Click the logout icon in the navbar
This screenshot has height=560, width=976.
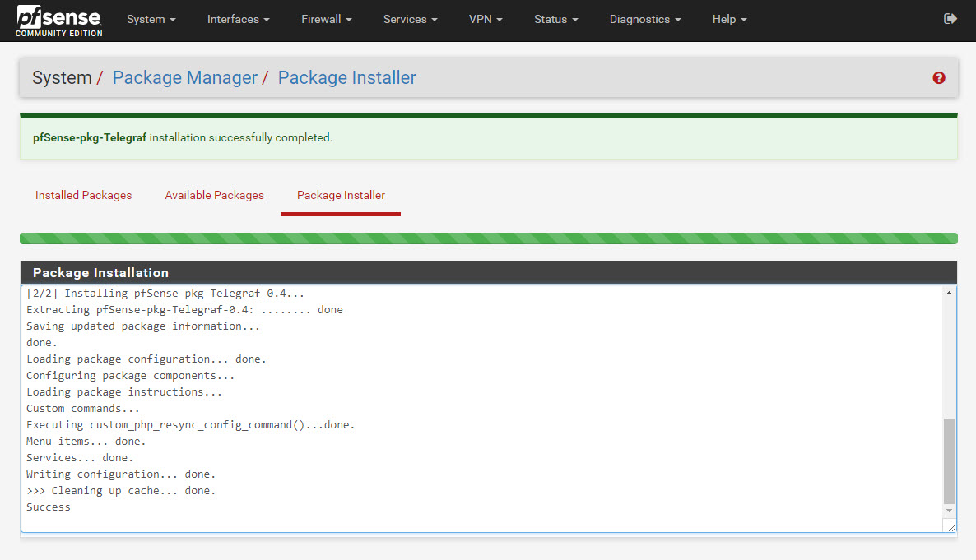coord(950,19)
